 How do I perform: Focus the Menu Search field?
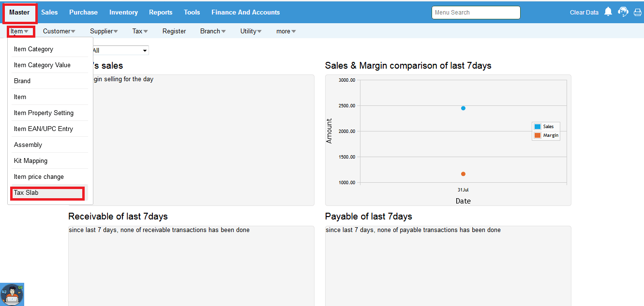(476, 13)
